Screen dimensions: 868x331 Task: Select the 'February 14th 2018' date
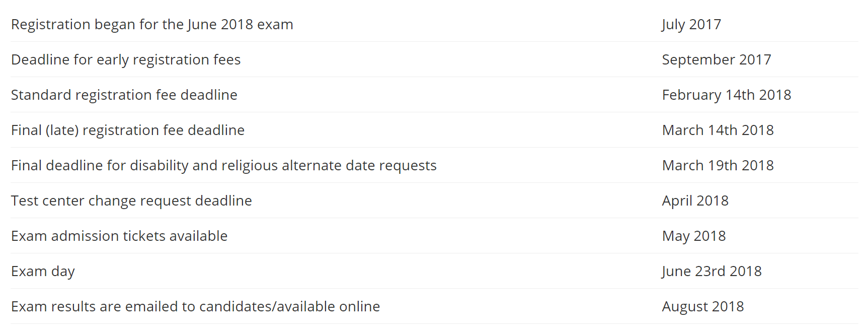pyautogui.click(x=726, y=95)
